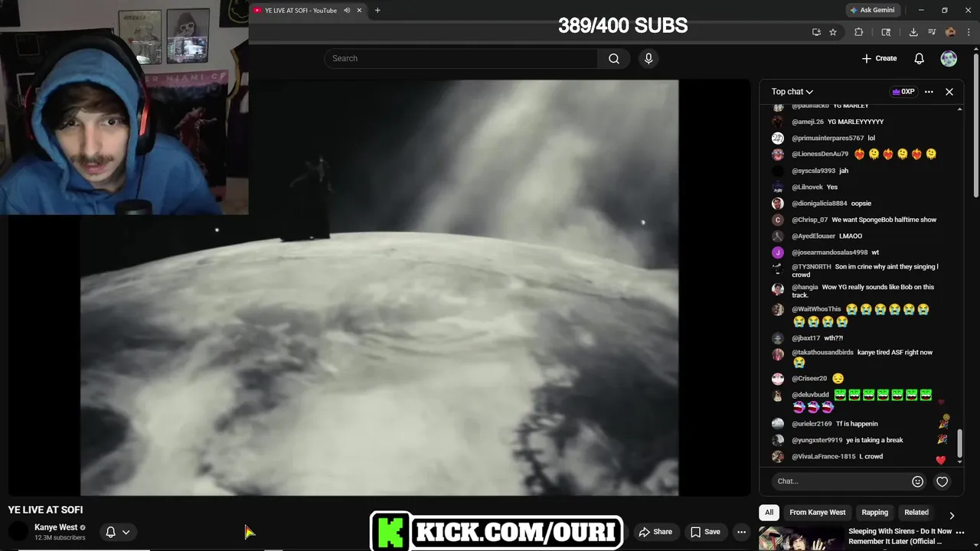Open Chrome profile avatar
The height and width of the screenshot is (551, 980).
point(950,32)
